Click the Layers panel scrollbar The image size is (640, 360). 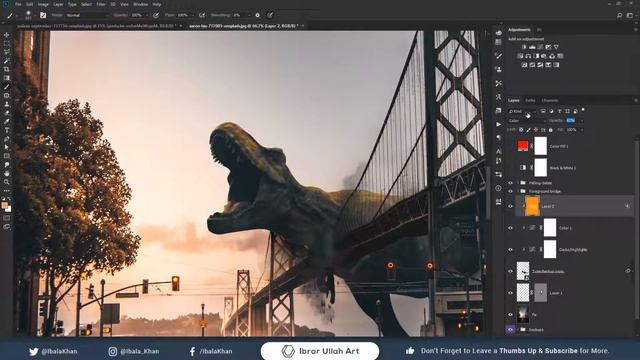pyautogui.click(x=636, y=229)
